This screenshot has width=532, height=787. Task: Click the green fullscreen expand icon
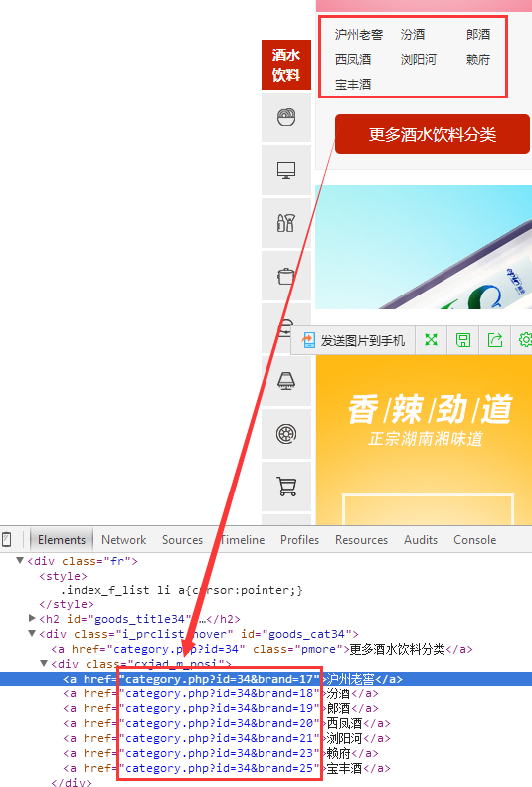click(431, 340)
